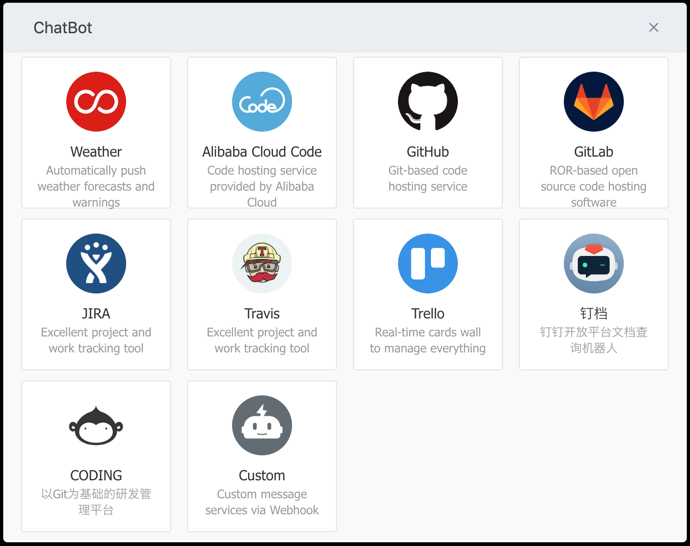Select the Alibaba Cloud Code logo
Image resolution: width=690 pixels, height=546 pixels.
[x=262, y=102]
